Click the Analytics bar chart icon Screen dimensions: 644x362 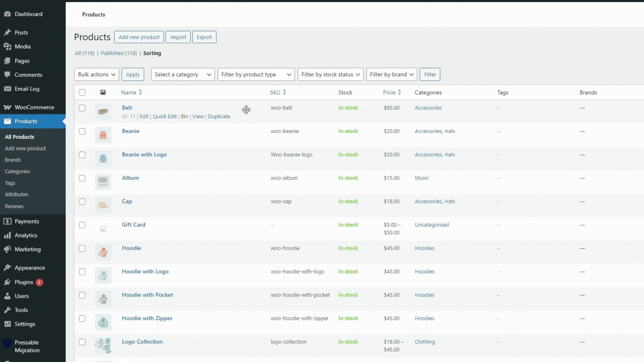[7, 235]
